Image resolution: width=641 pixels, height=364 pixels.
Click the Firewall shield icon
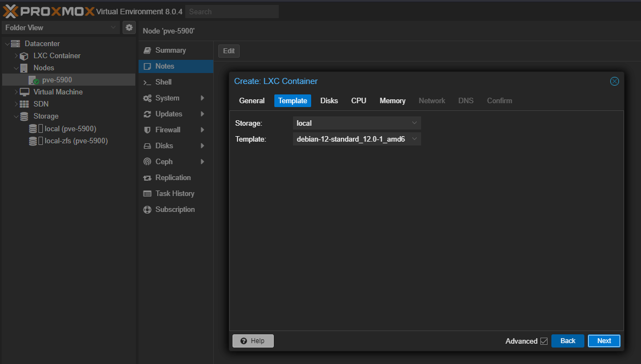tap(147, 130)
